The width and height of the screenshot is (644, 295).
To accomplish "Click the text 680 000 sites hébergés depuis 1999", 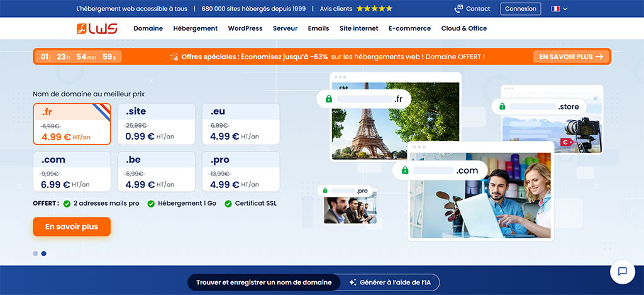I will [253, 9].
